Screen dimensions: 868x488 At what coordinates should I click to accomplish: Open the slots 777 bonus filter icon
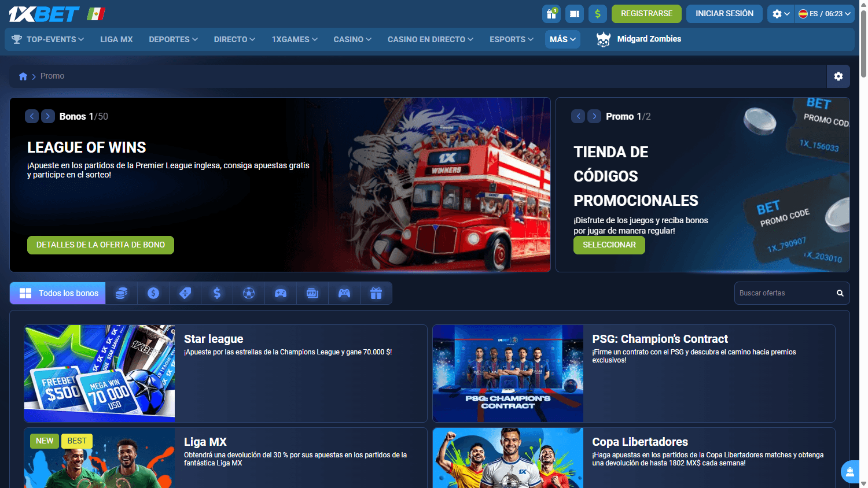tap(312, 293)
